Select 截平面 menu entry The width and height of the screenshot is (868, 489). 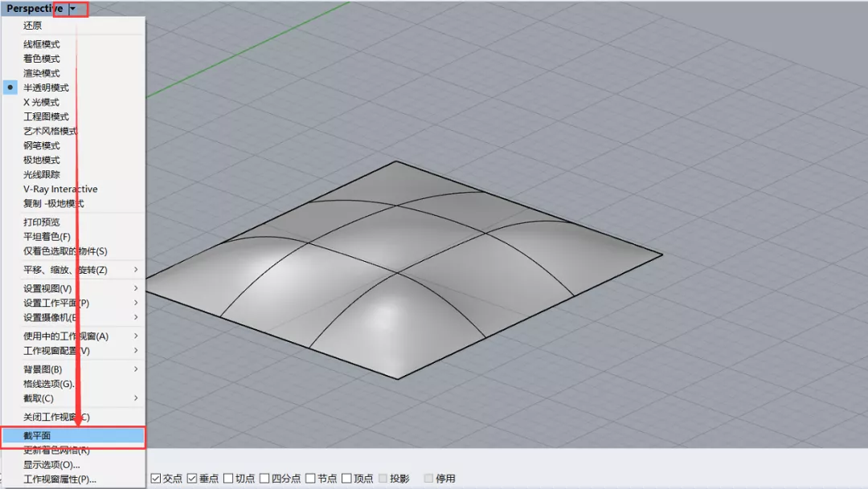[74, 436]
